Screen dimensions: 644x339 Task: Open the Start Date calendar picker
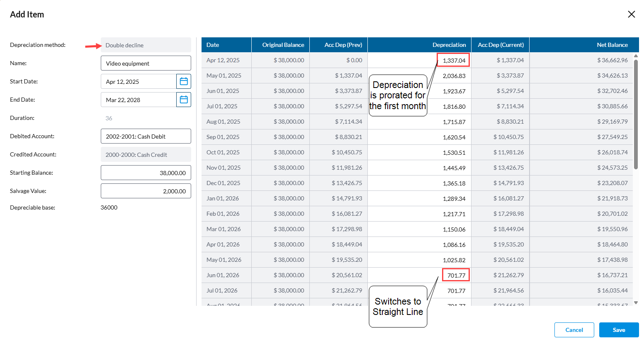pyautogui.click(x=184, y=81)
